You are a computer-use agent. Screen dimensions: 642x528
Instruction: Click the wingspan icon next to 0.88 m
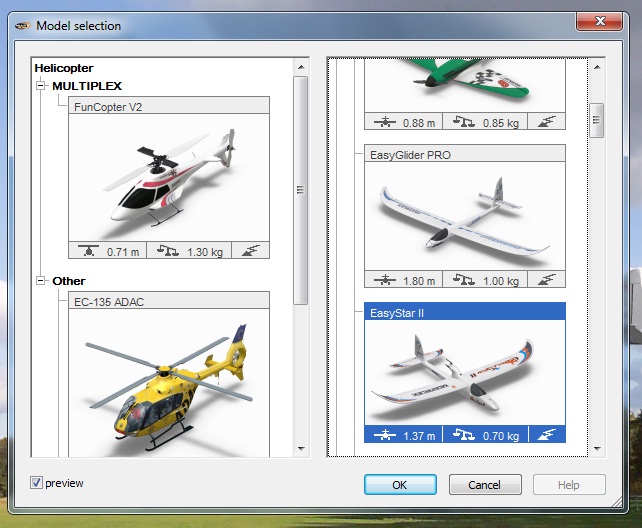click(384, 122)
